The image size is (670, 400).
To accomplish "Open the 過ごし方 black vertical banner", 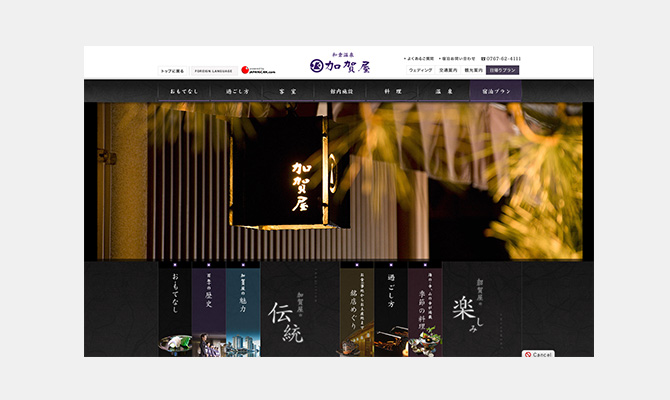I will coord(391,312).
